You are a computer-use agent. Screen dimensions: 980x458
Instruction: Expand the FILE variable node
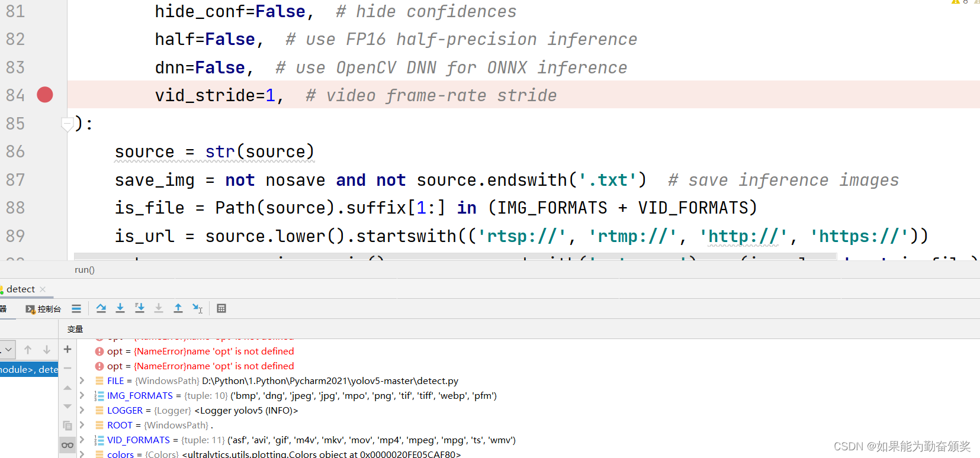click(x=82, y=380)
